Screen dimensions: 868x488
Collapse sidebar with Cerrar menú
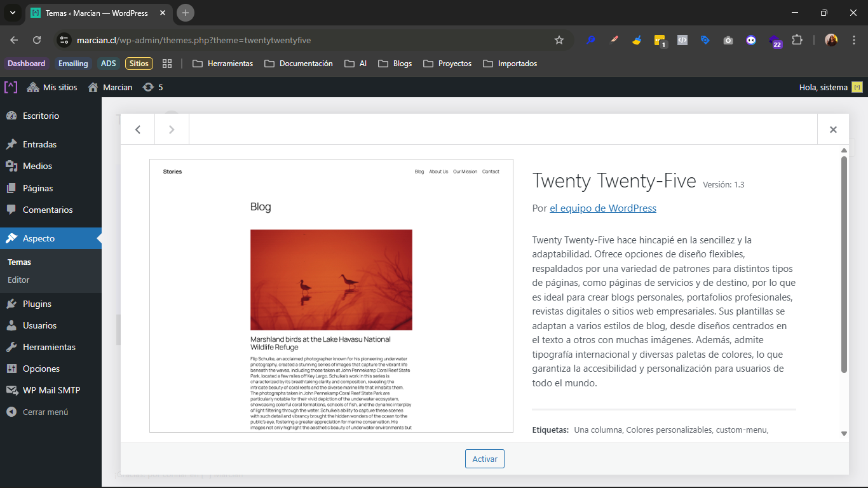tap(44, 412)
